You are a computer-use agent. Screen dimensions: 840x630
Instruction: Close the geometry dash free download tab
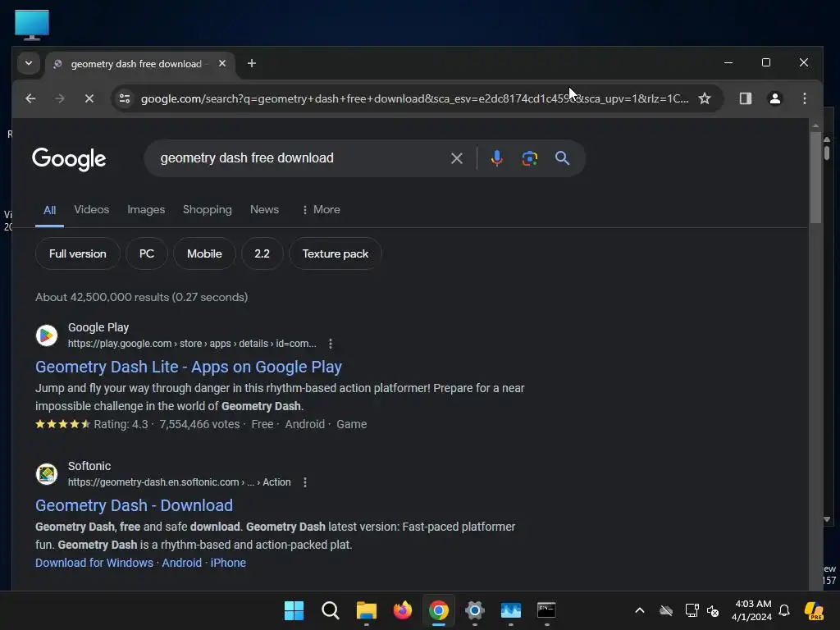point(221,63)
